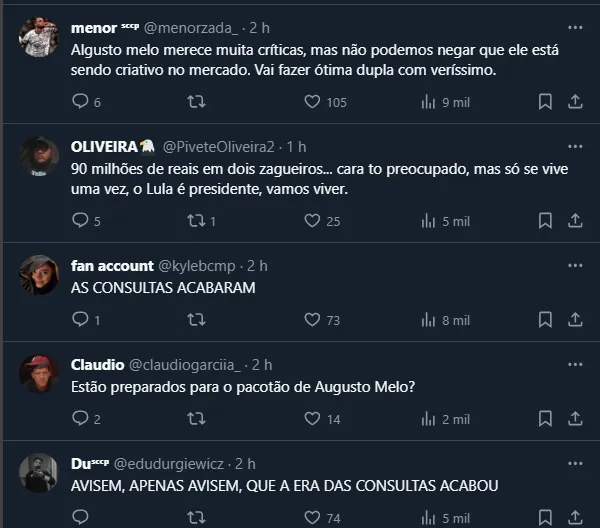Open more options for OLIVEIRA's tweet

(x=575, y=147)
